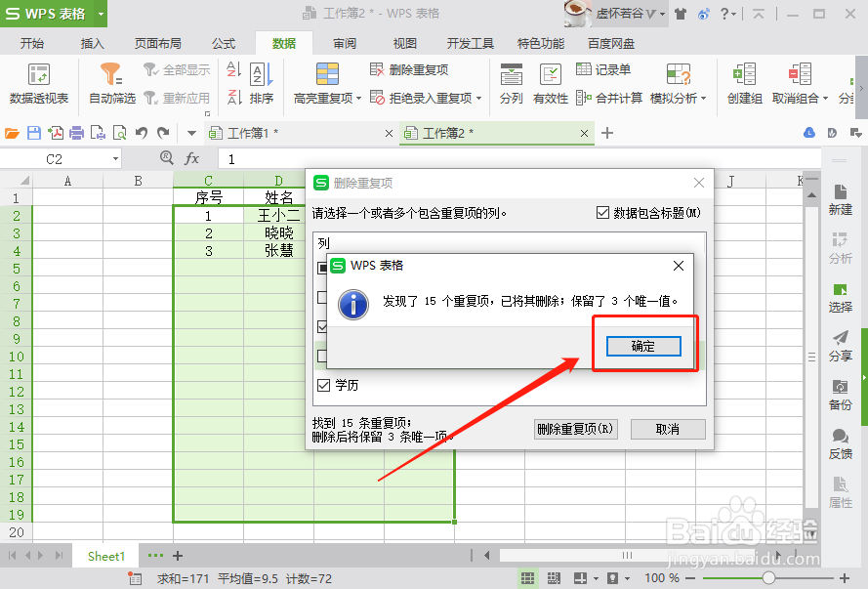Switch to 审阅 ribbon tab

point(345,43)
